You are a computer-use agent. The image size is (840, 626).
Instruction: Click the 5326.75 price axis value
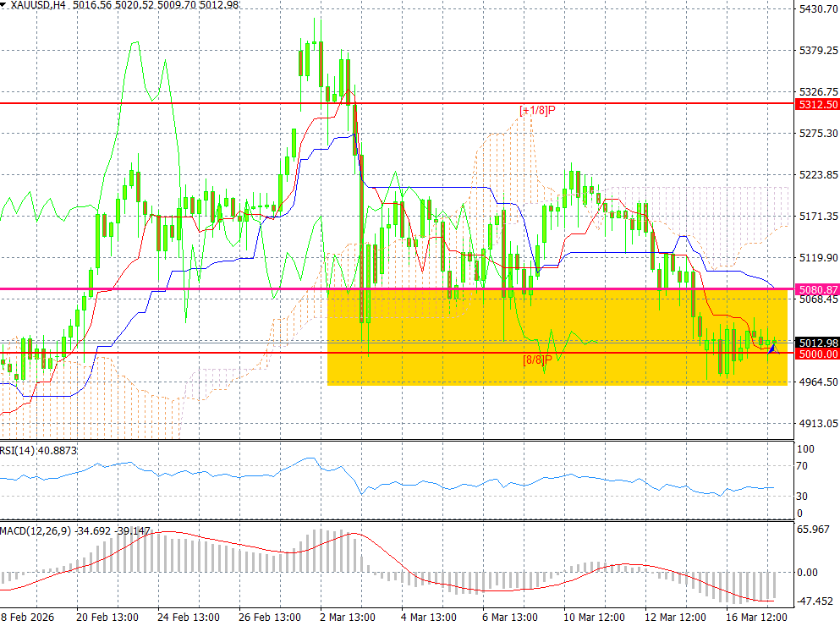click(x=819, y=91)
